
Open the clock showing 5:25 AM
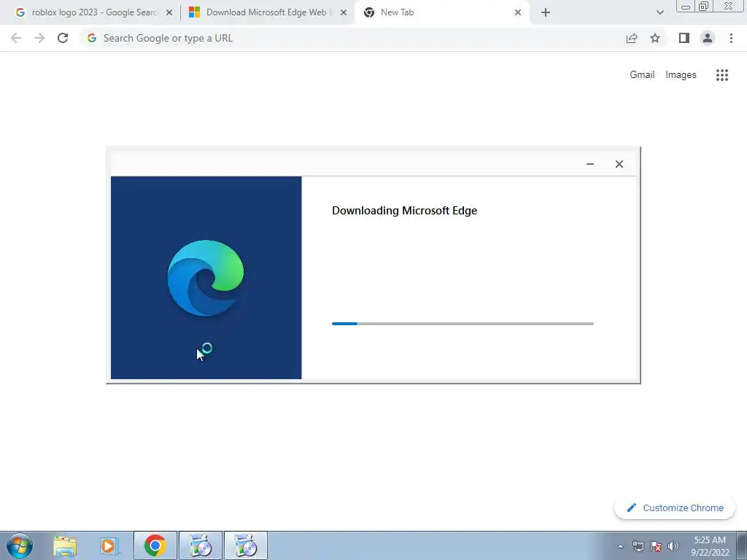710,546
